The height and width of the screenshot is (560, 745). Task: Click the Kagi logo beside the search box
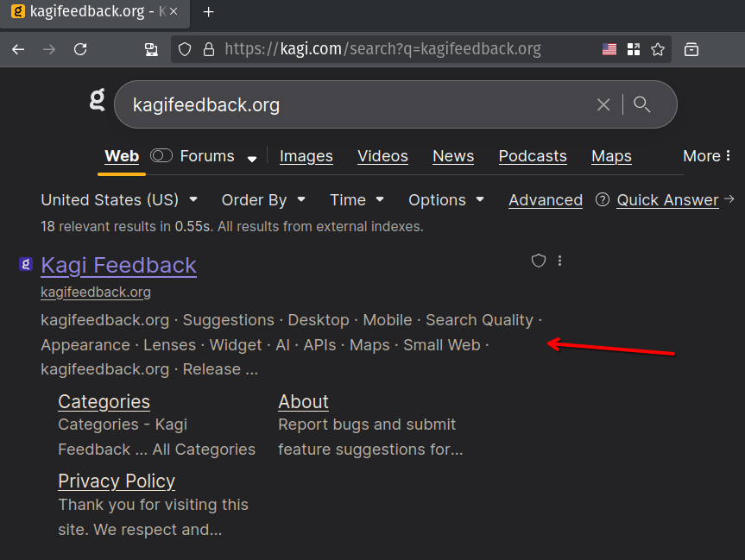click(x=98, y=99)
